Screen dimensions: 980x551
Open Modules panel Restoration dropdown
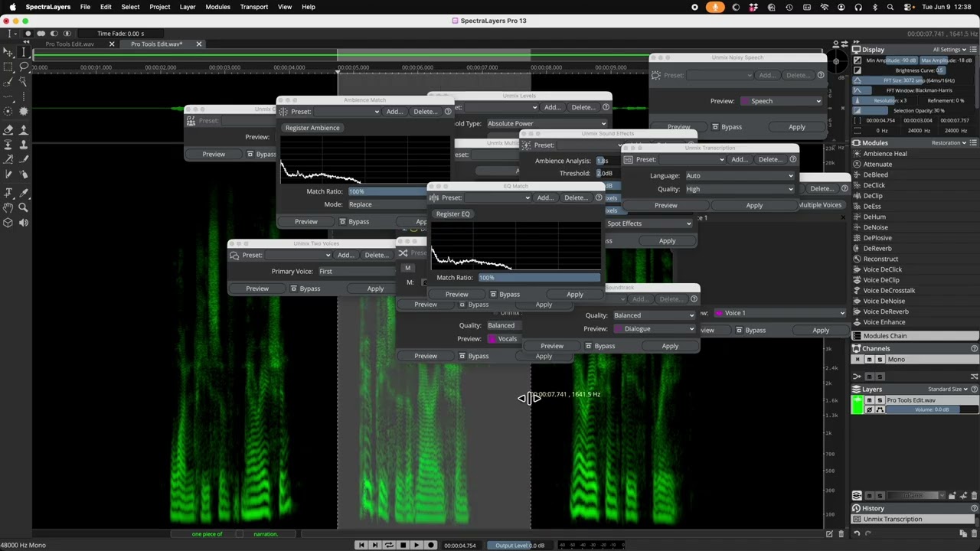coord(949,143)
